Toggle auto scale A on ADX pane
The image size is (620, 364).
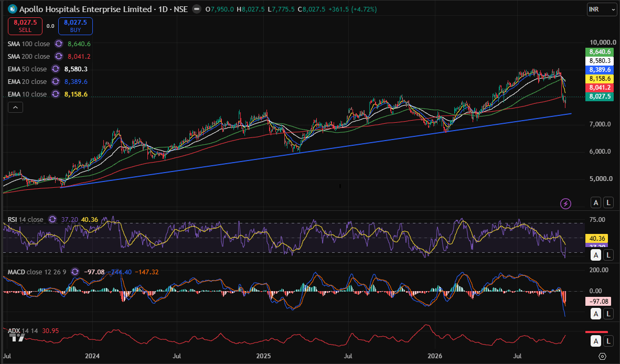coord(596,341)
